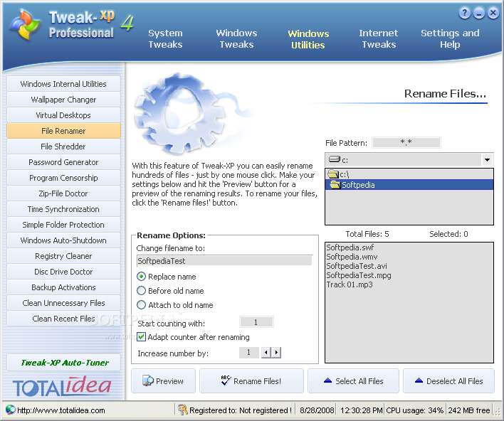The height and width of the screenshot is (421, 504).
Task: Select Softpedia.wmv in file list
Action: point(352,257)
